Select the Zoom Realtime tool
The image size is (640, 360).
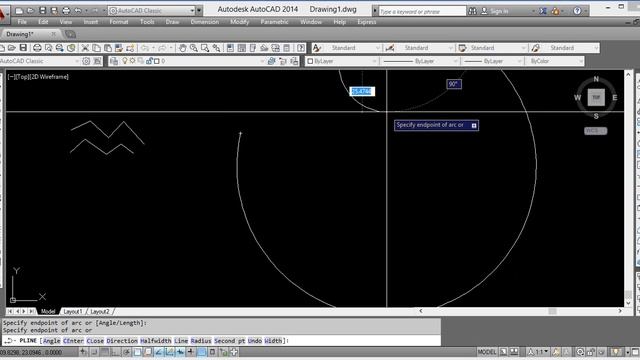193,48
